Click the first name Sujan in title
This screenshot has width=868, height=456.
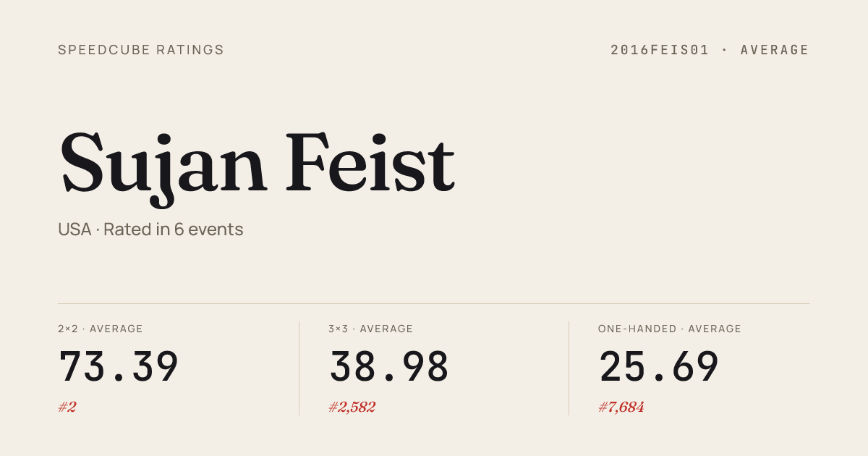pos(163,163)
